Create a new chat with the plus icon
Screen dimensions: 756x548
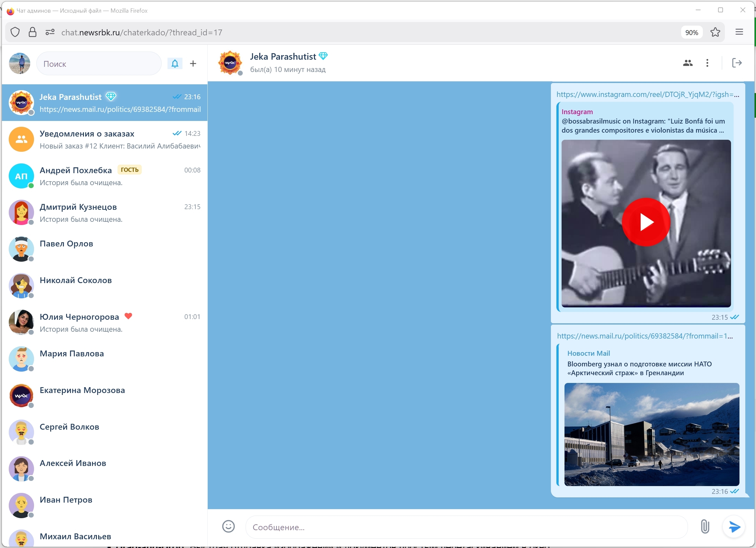(x=193, y=63)
